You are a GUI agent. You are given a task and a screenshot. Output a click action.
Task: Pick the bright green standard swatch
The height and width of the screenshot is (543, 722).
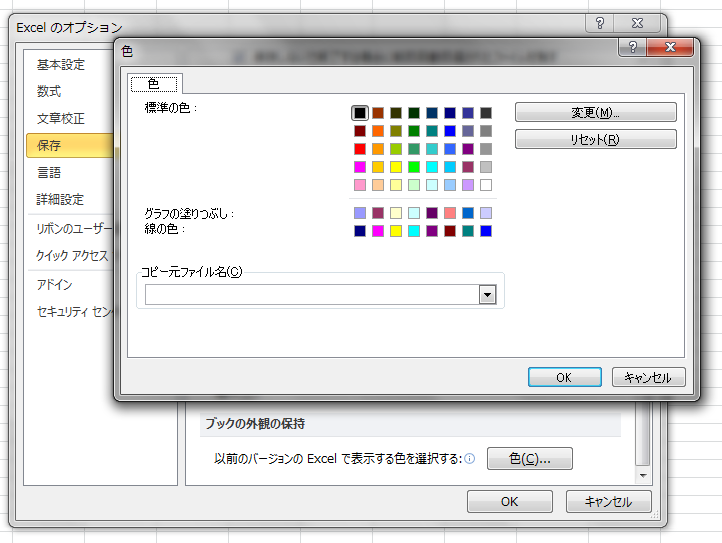click(x=414, y=167)
